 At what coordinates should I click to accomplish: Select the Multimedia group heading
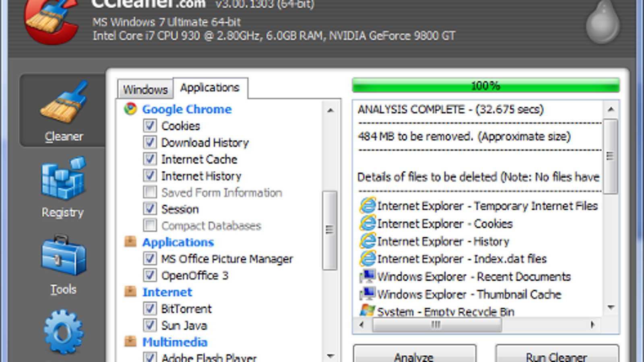pyautogui.click(x=175, y=342)
